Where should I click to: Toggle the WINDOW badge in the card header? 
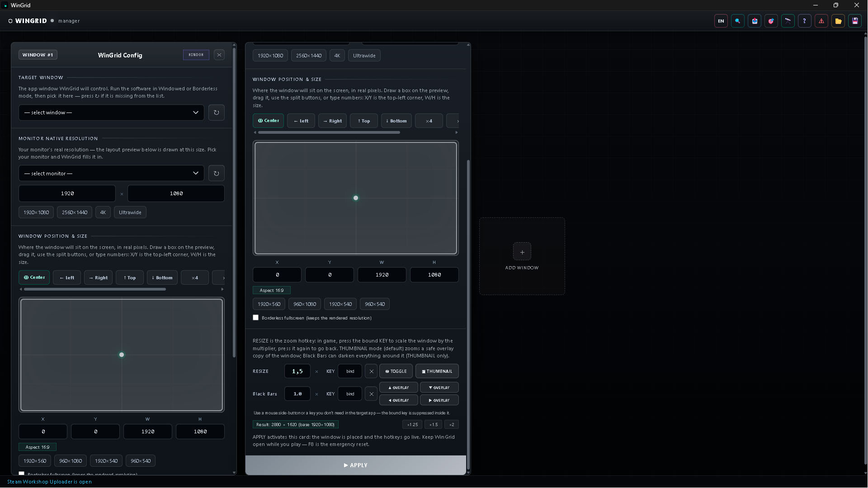click(x=196, y=55)
